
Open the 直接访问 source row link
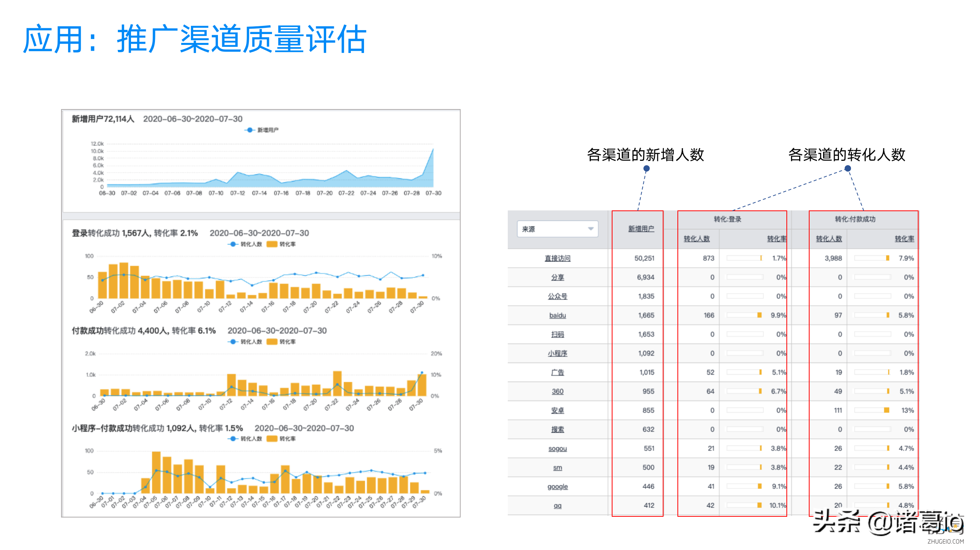tap(557, 258)
